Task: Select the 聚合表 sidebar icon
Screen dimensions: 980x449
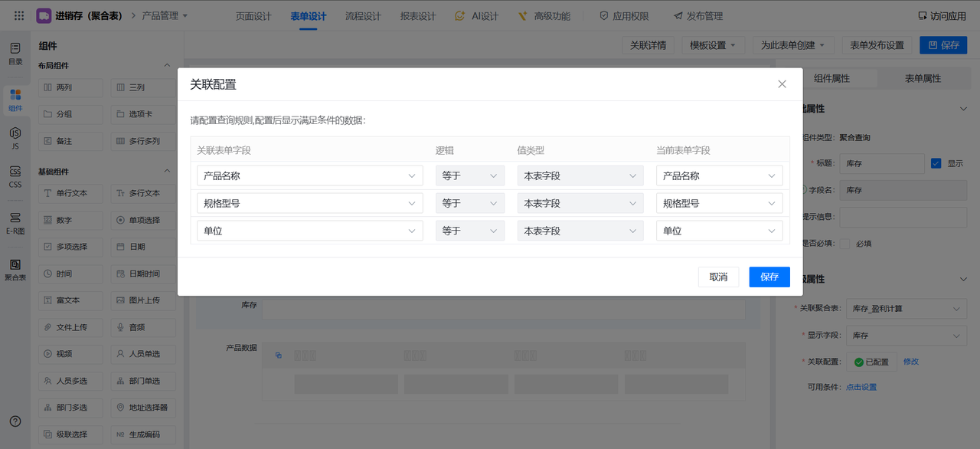Action: (15, 269)
